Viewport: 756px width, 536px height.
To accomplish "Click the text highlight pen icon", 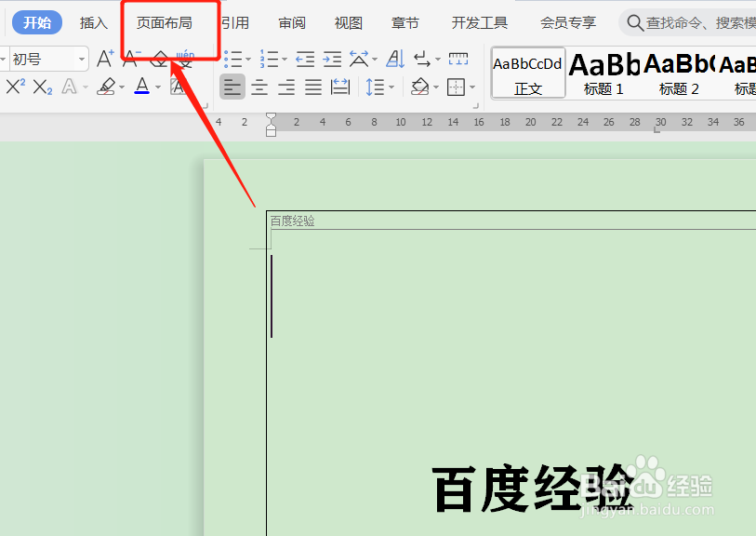I will pyautogui.click(x=106, y=87).
